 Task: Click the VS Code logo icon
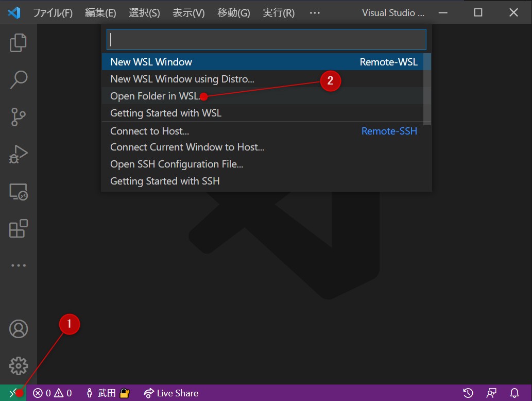pos(14,13)
